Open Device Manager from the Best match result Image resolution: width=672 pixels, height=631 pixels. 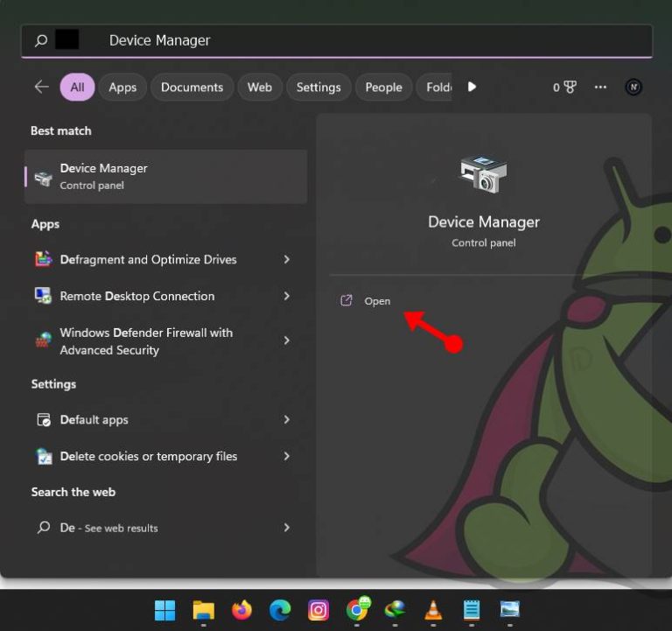coord(166,177)
